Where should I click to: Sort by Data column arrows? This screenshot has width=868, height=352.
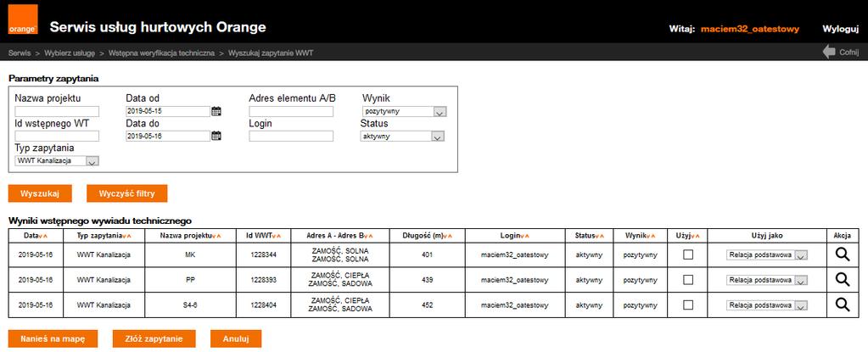pyautogui.click(x=42, y=236)
